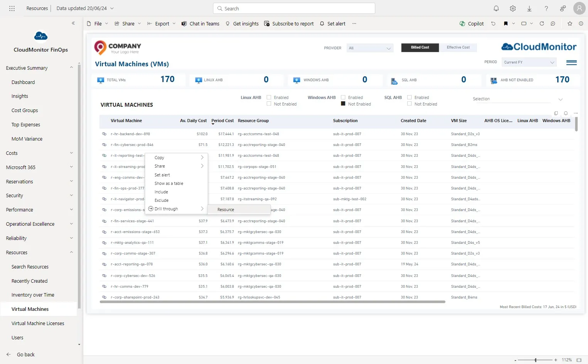Adjust the zoom slider handle

(536, 360)
